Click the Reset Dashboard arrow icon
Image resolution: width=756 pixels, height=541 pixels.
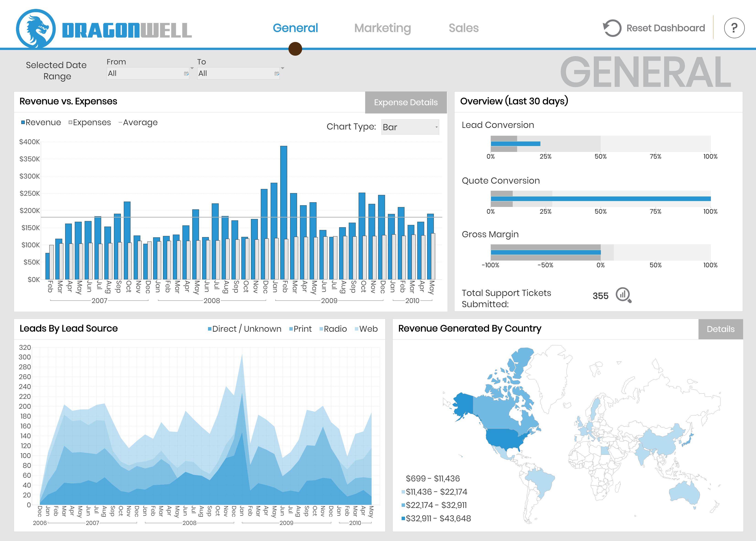pos(612,28)
